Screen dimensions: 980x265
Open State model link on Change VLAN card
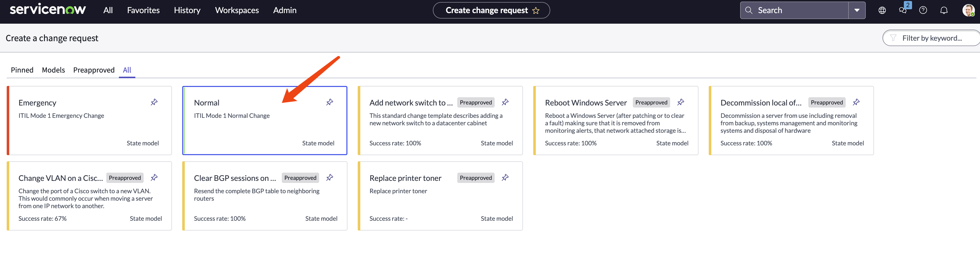tap(146, 219)
